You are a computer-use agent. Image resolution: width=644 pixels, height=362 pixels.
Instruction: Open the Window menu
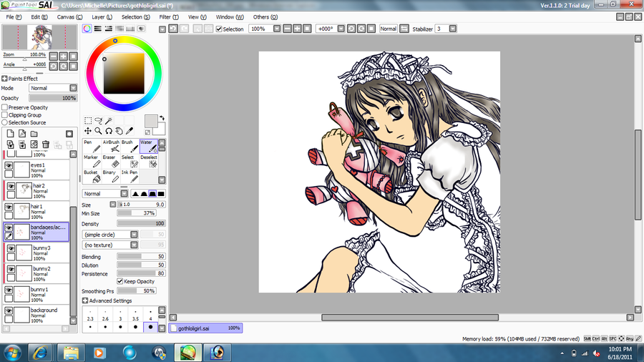230,17
